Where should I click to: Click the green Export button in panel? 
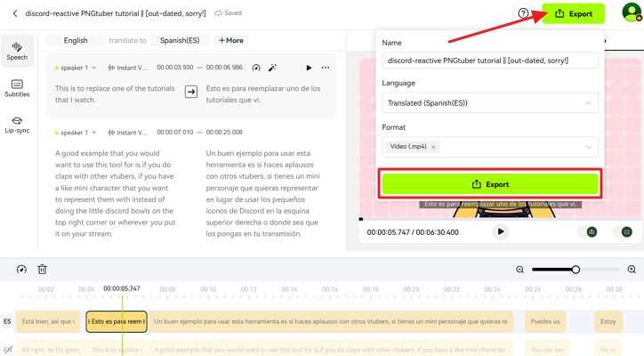click(x=490, y=184)
